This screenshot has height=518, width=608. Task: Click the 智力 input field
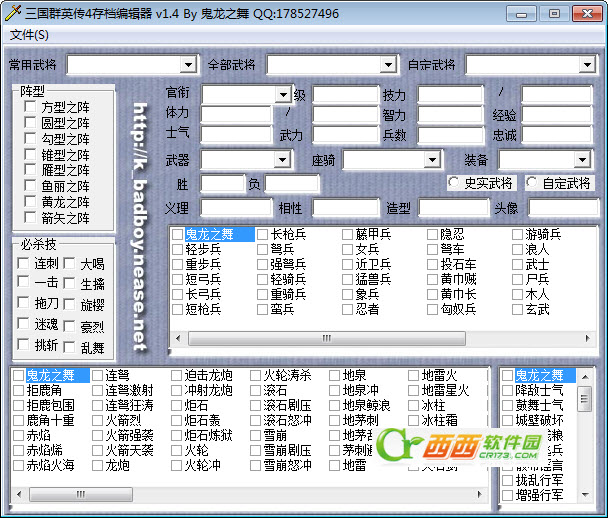[450, 114]
